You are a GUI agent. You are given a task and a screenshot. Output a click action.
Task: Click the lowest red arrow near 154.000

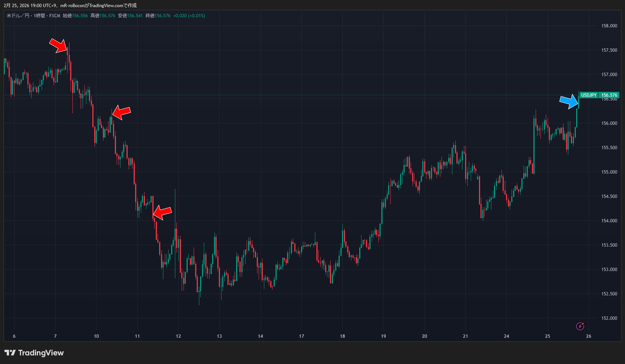coord(162,212)
